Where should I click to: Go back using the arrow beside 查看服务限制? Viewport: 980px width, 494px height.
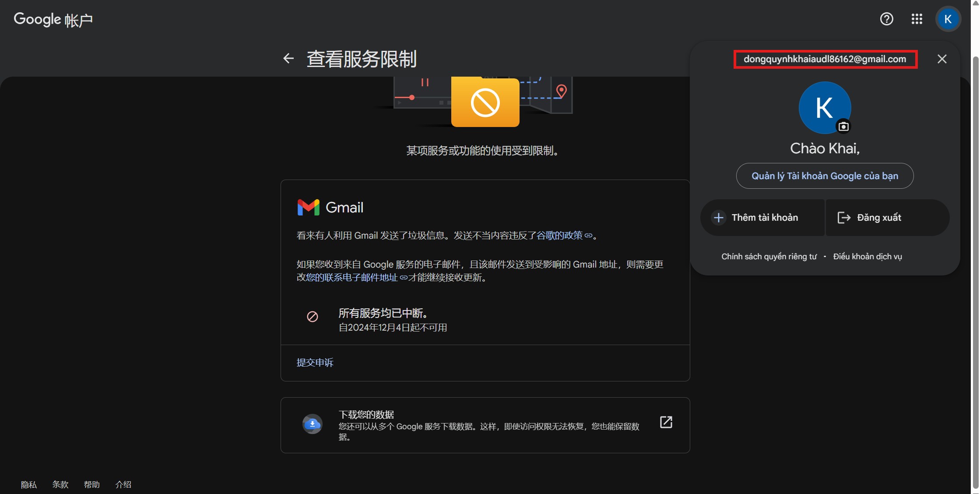click(288, 58)
